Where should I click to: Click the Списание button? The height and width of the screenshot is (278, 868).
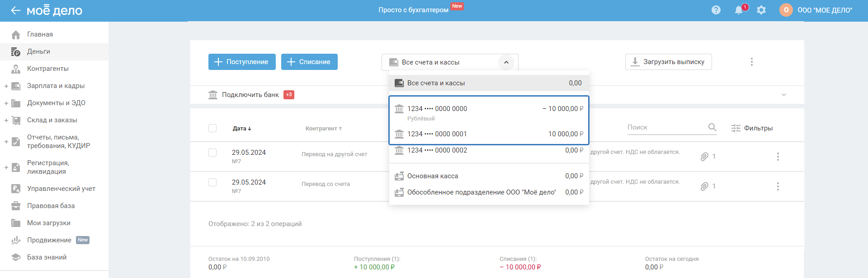[x=309, y=62]
